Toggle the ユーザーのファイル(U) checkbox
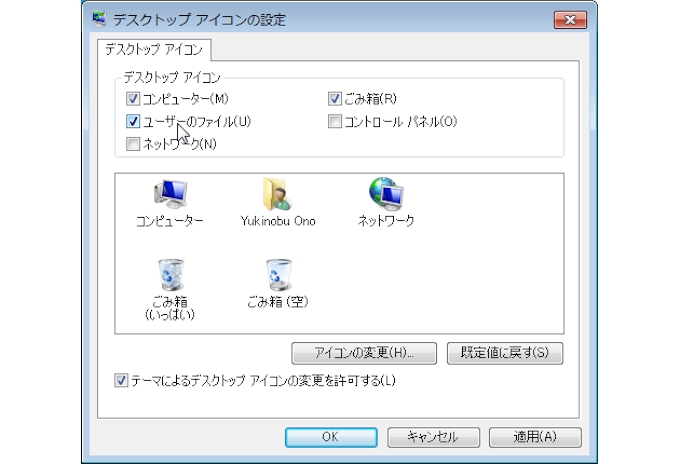 coord(134,122)
